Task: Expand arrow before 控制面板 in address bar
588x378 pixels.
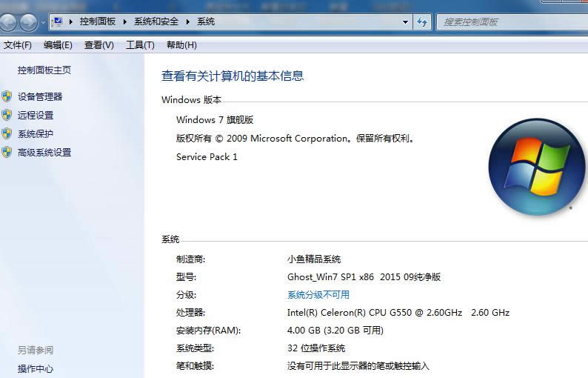Action: pos(70,21)
